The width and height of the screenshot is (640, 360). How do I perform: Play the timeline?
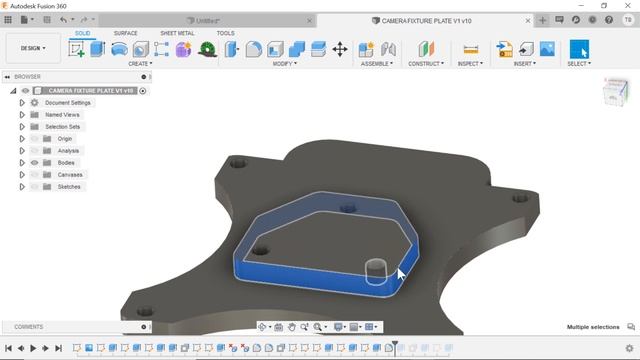click(33, 348)
